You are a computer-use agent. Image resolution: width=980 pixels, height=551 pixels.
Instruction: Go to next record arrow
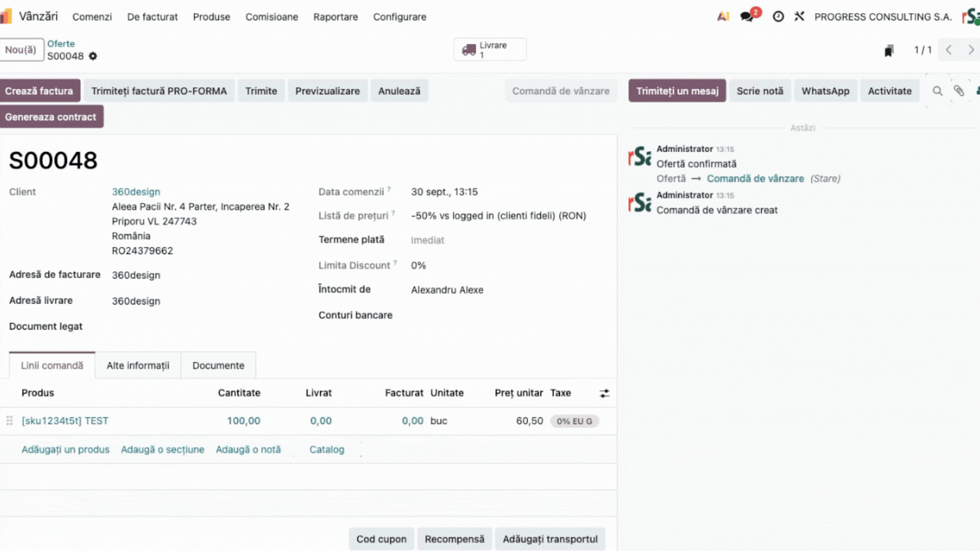971,50
